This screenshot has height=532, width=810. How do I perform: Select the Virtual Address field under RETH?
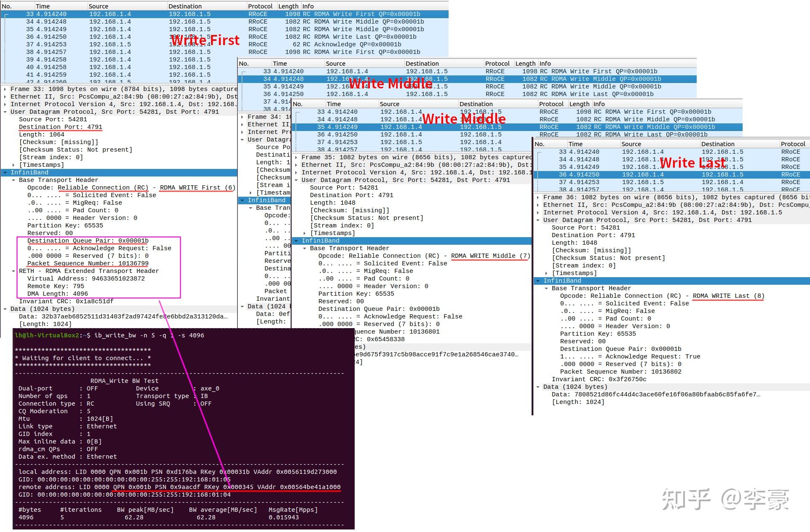[86, 278]
